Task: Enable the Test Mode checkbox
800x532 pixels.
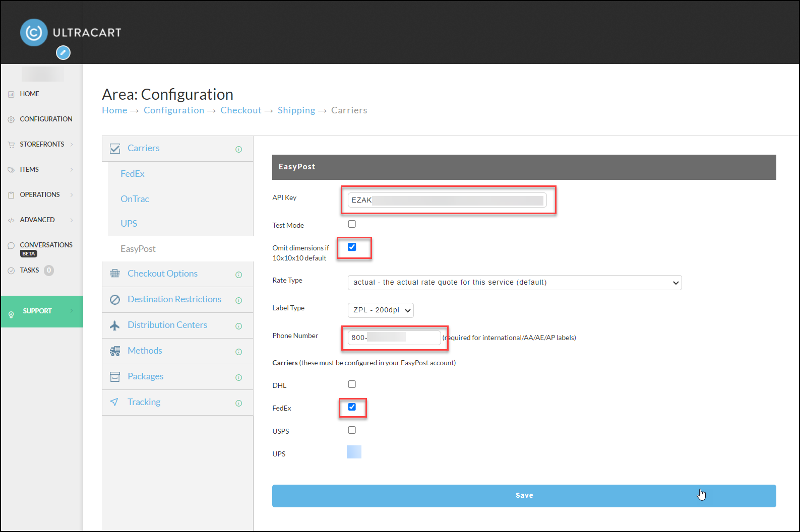Action: pyautogui.click(x=352, y=224)
